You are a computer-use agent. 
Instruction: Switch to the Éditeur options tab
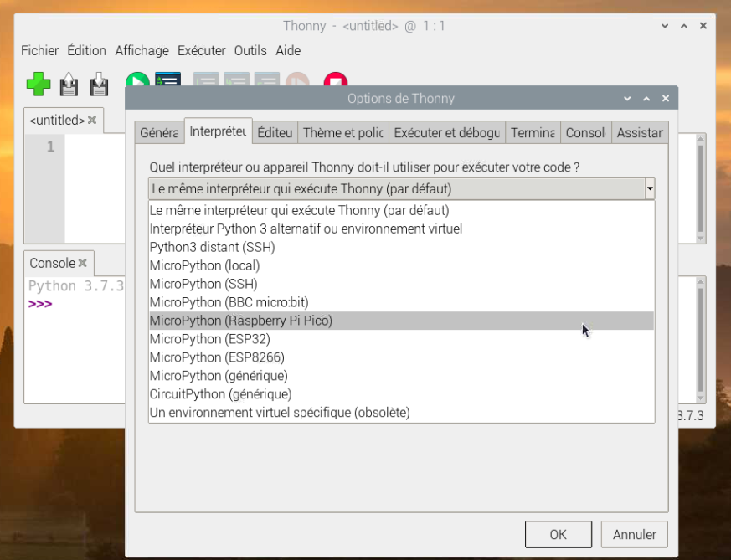click(275, 133)
